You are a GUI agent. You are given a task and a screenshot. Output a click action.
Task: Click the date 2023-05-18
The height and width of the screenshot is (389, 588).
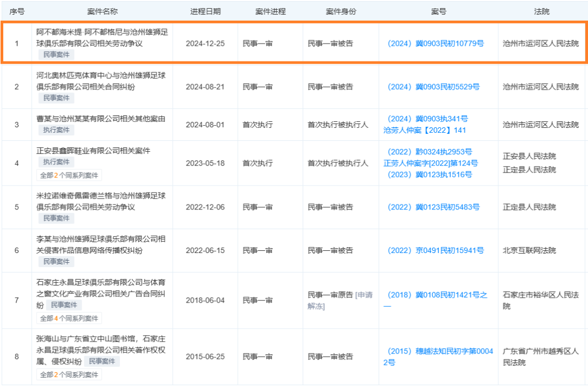click(x=205, y=163)
